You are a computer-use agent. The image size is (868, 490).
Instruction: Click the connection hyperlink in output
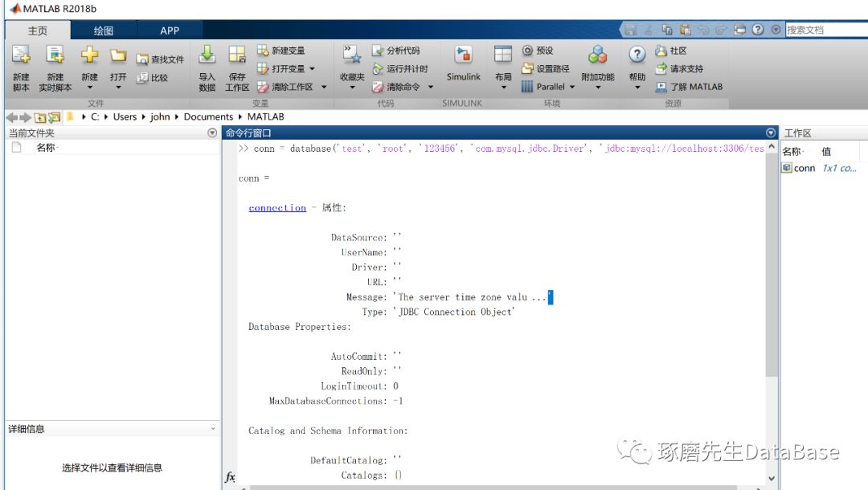click(x=277, y=208)
